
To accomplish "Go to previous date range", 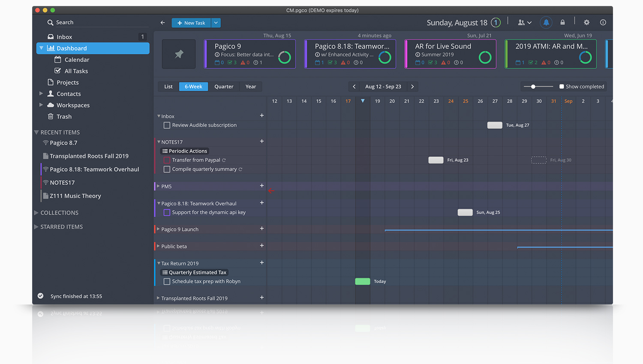I will pyautogui.click(x=354, y=87).
